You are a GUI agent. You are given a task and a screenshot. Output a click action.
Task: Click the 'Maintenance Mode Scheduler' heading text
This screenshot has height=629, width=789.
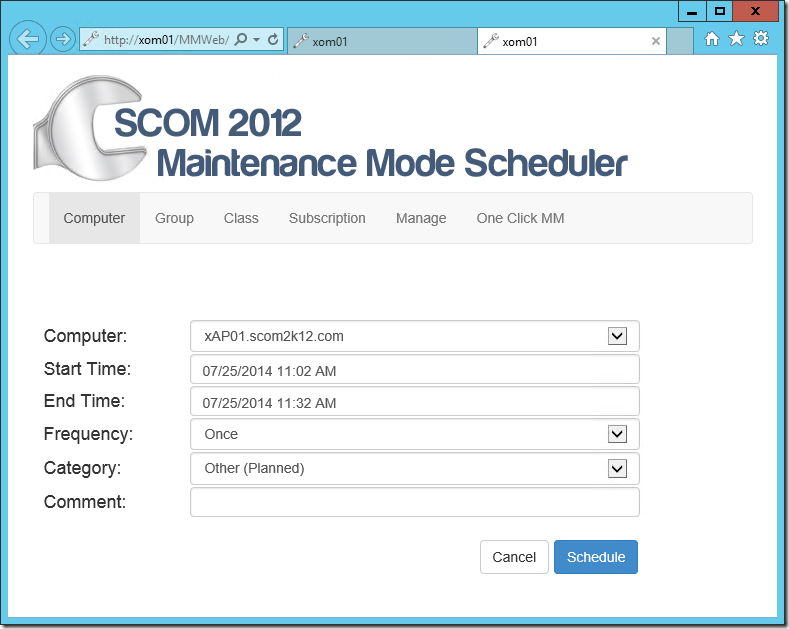click(392, 163)
